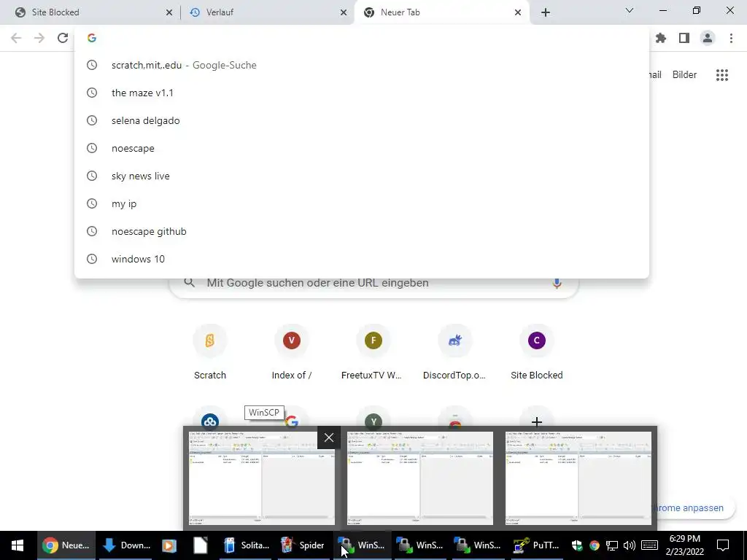Go back with the back arrow
The image size is (747, 560).
pyautogui.click(x=16, y=38)
